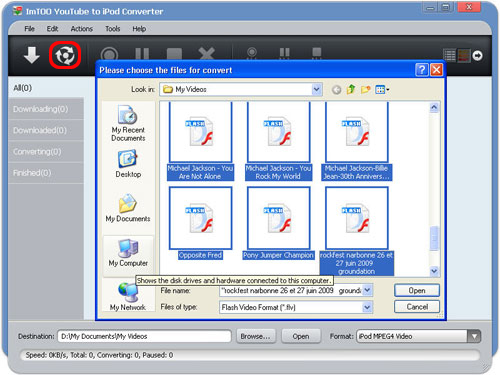Screen dimensions: 500x375
Task: Open the Tools menu
Action: (x=113, y=29)
